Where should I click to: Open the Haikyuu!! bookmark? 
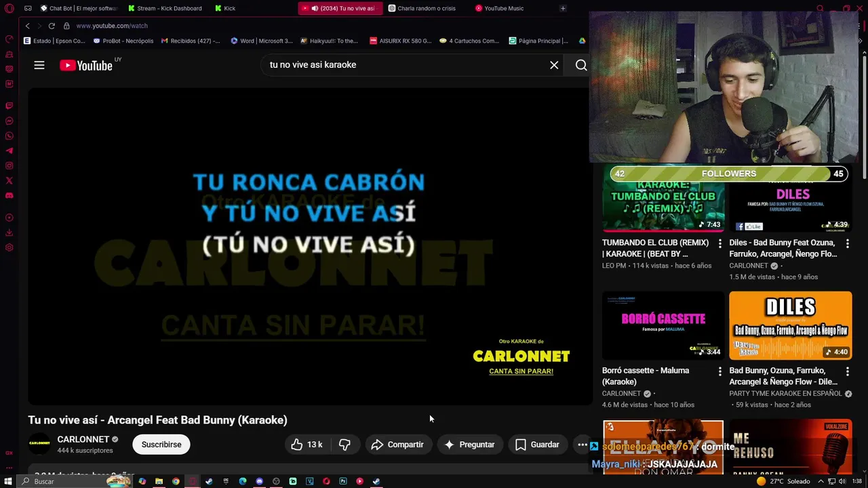click(x=329, y=41)
